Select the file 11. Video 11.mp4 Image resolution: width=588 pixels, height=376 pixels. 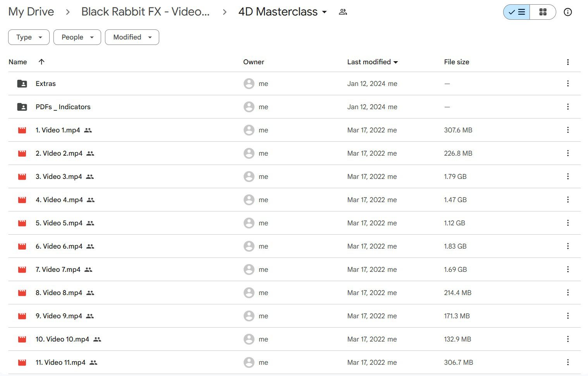[60, 362]
